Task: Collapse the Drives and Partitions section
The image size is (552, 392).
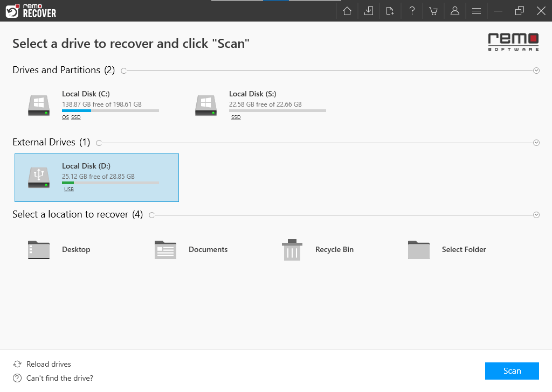Action: [536, 71]
